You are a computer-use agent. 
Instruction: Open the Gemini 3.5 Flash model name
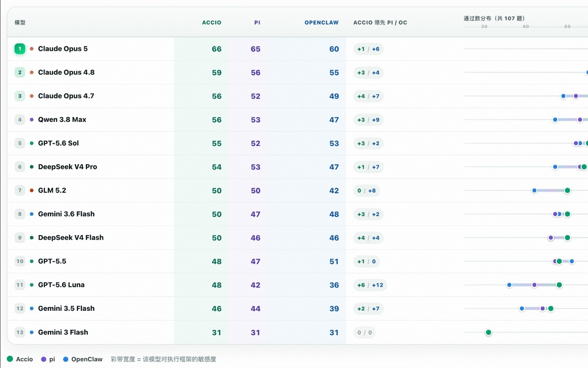66,309
